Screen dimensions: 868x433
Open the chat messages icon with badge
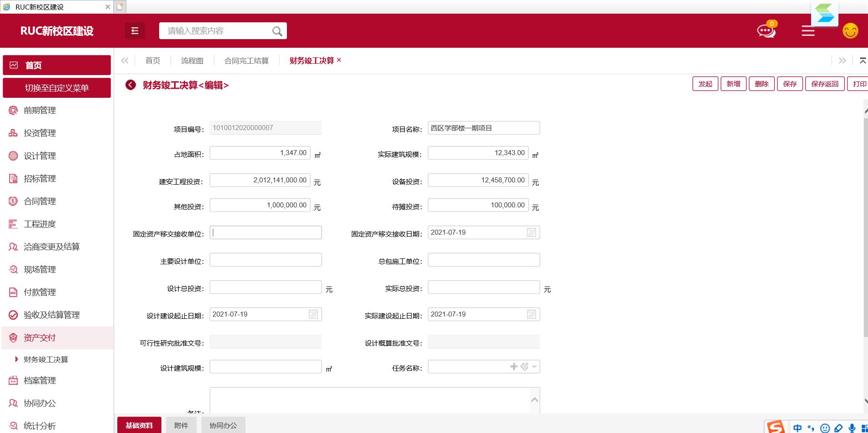point(766,31)
